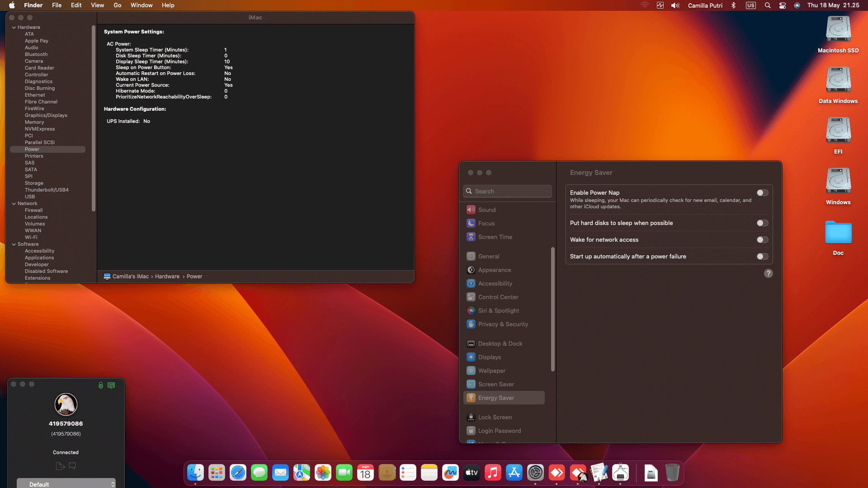Select Focus in System Settings sidebar
The height and width of the screenshot is (488, 868).
(504, 223)
